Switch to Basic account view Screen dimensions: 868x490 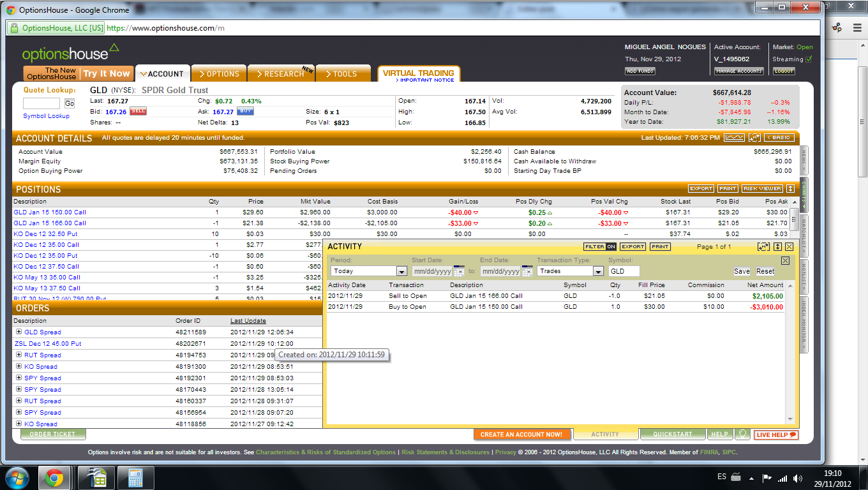pos(779,138)
